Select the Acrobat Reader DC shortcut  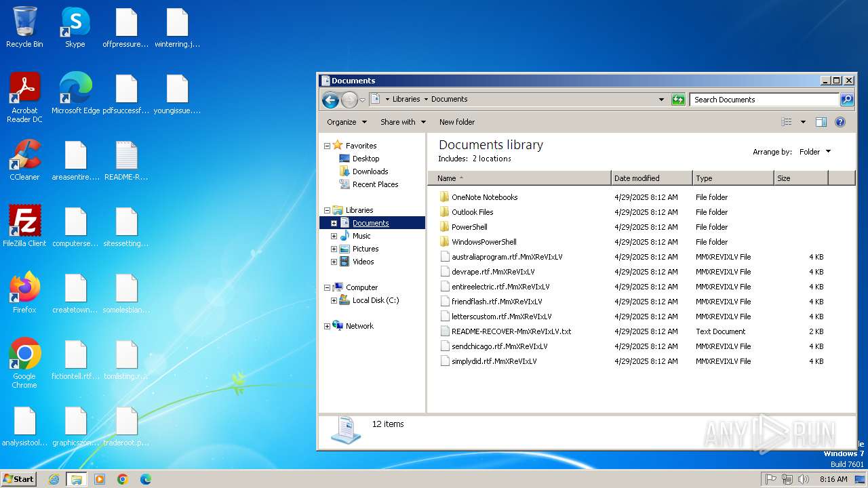pyautogui.click(x=24, y=98)
